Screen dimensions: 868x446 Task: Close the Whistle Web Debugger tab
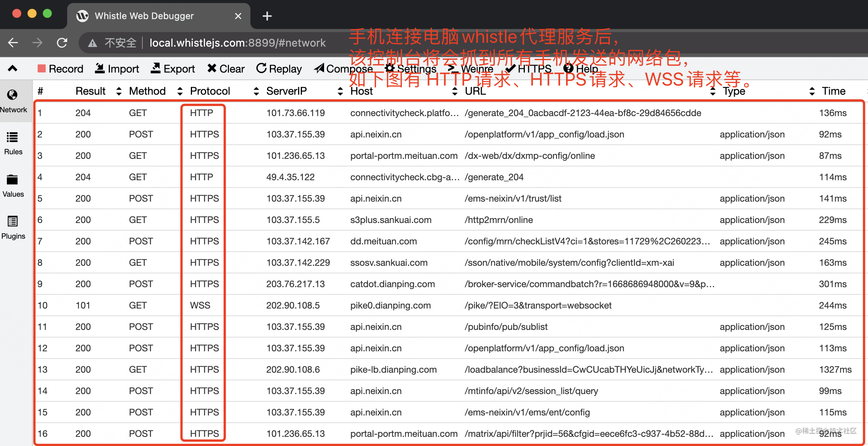click(238, 16)
